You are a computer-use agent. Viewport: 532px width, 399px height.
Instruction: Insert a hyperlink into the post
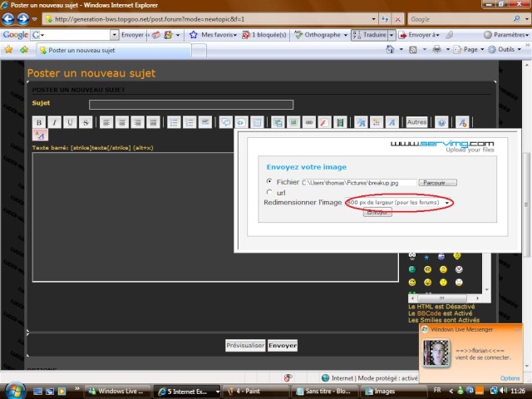(x=308, y=122)
